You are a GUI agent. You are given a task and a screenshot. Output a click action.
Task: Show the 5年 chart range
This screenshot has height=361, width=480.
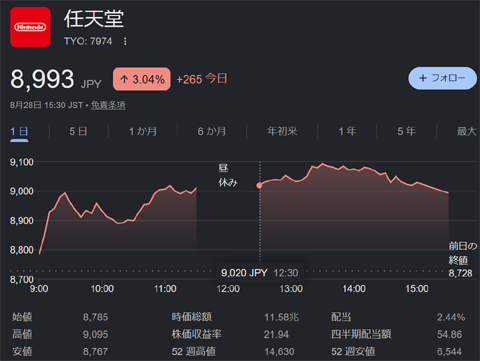(x=406, y=131)
